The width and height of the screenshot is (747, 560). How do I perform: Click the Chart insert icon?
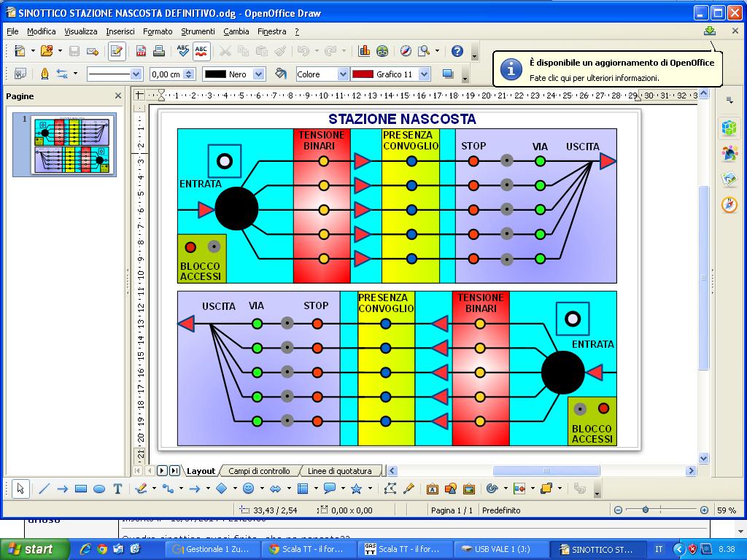[364, 51]
